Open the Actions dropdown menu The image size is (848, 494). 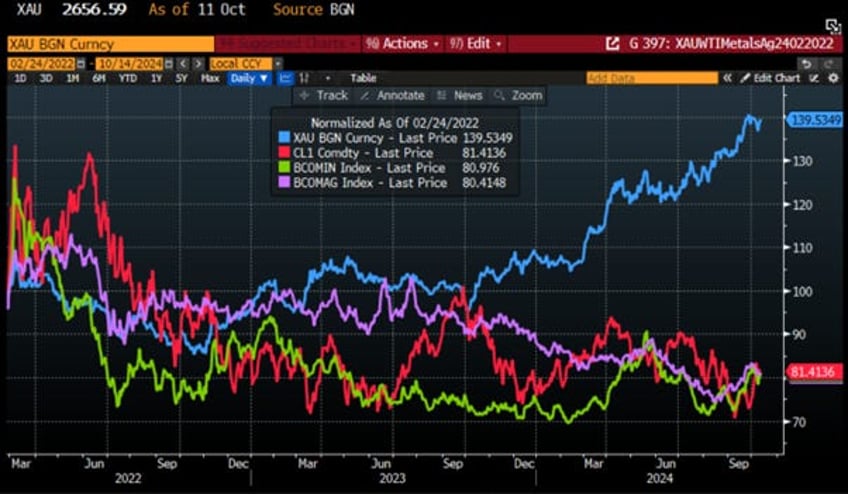pyautogui.click(x=402, y=44)
